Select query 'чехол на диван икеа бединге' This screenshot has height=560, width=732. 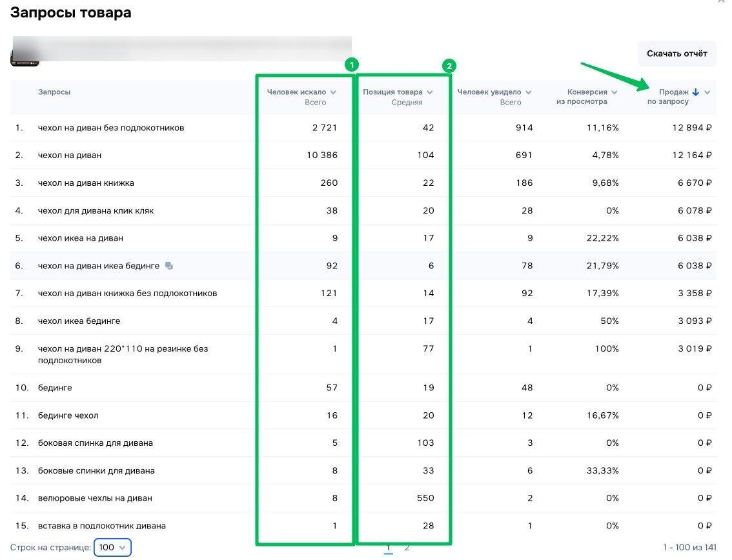[99, 266]
